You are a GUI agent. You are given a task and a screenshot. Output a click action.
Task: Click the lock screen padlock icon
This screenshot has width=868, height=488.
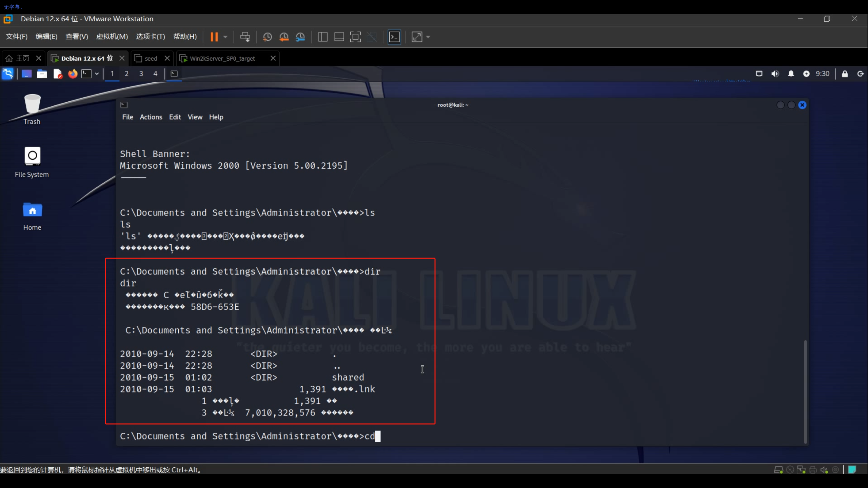pyautogui.click(x=845, y=74)
